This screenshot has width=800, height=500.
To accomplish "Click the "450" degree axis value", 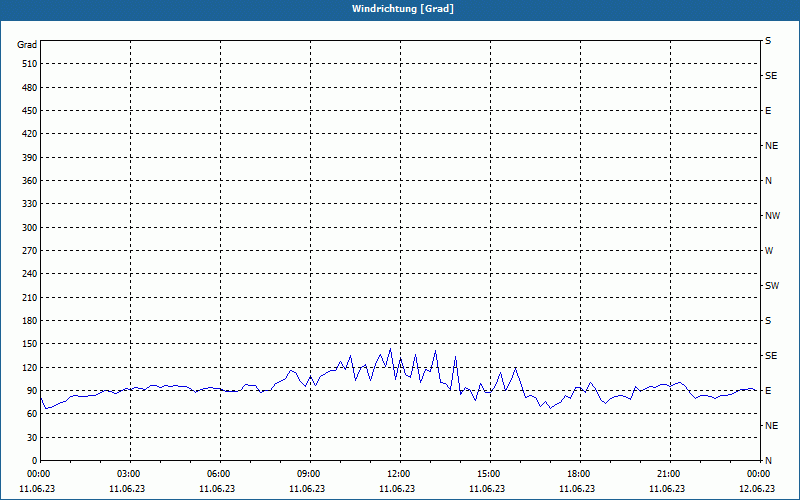I will (x=30, y=111).
